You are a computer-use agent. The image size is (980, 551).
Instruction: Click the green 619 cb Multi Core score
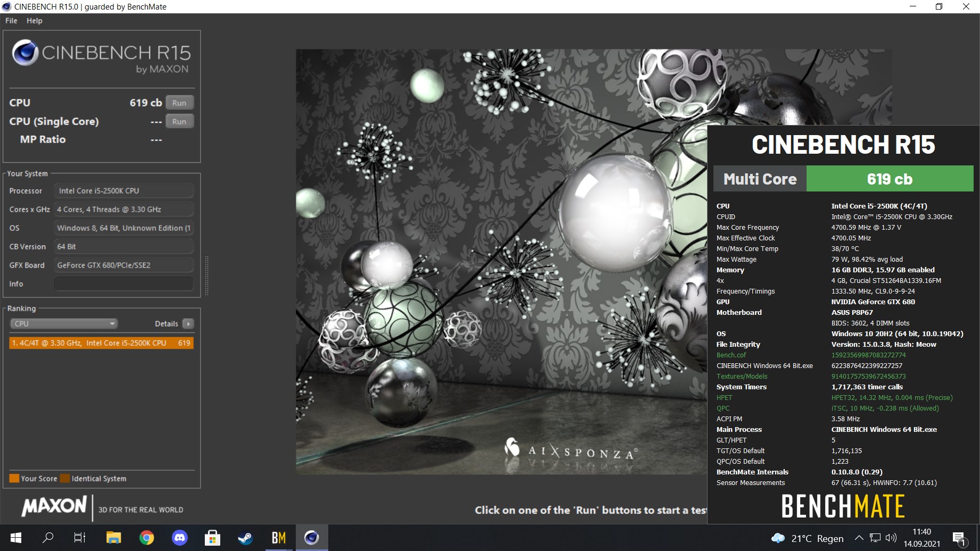[x=890, y=179]
